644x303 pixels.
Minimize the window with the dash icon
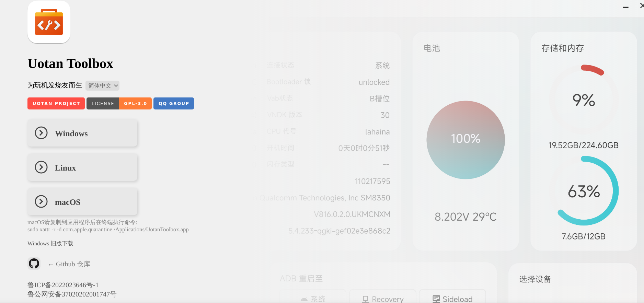click(x=626, y=7)
